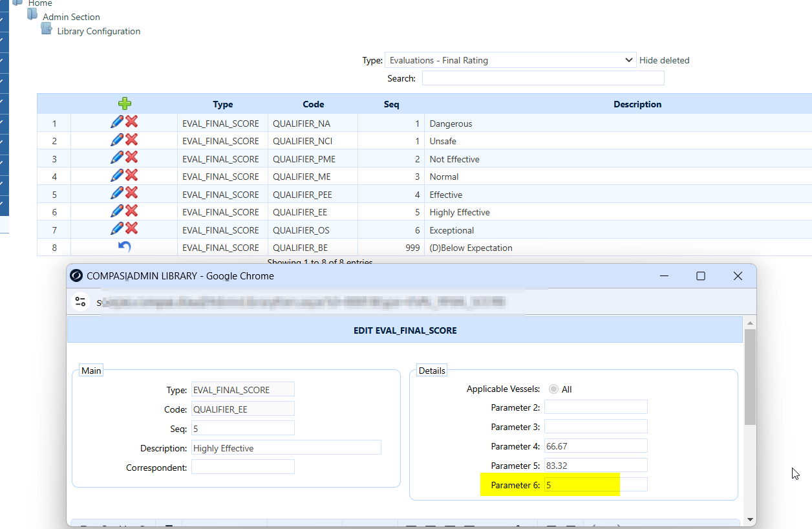Sort table by Code column header
Screen dimensions: 812x529
[x=313, y=104]
